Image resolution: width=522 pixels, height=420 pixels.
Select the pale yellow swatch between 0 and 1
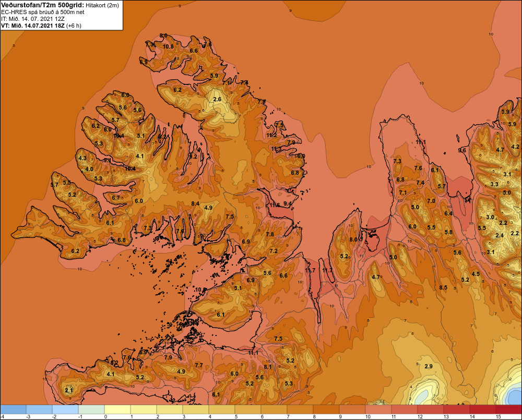tap(117, 410)
